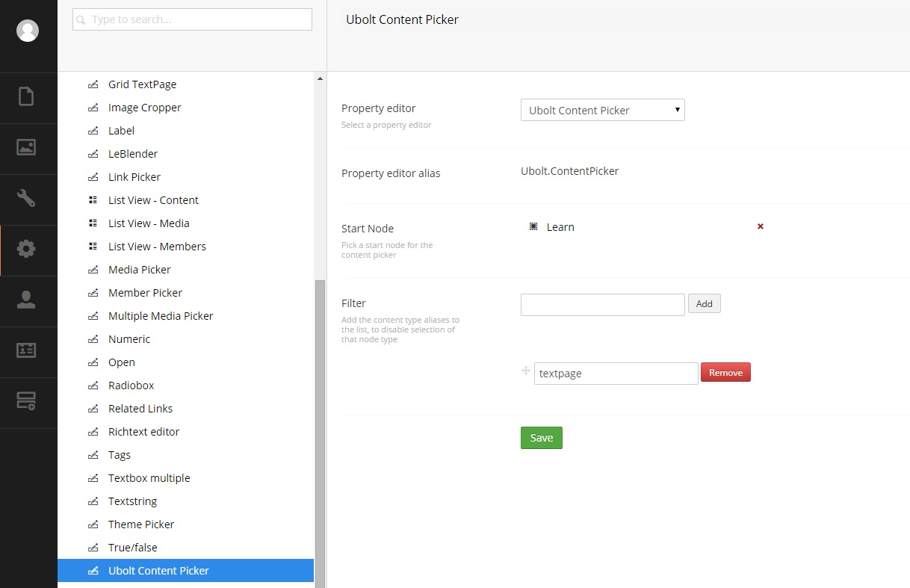Select Image Cropper data type

(145, 108)
